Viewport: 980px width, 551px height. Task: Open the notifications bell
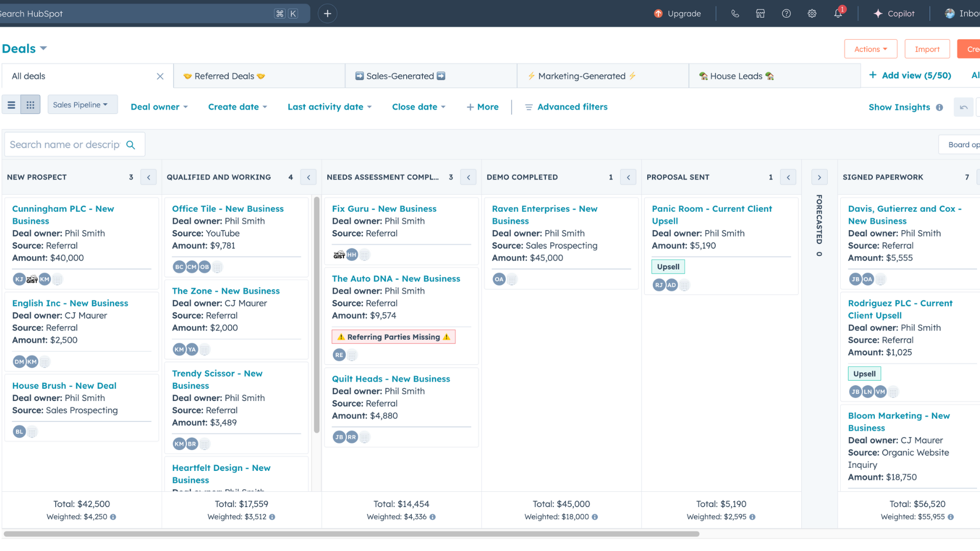838,14
